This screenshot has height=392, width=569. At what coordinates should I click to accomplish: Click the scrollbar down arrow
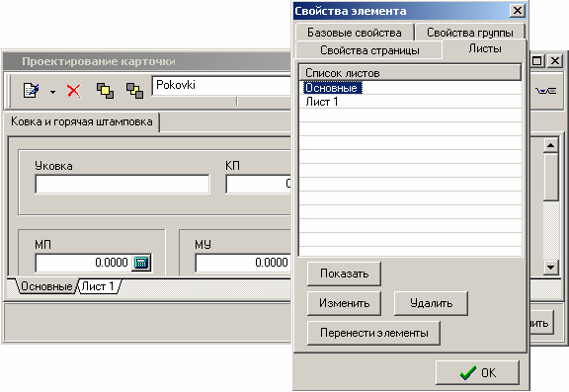tap(551, 268)
